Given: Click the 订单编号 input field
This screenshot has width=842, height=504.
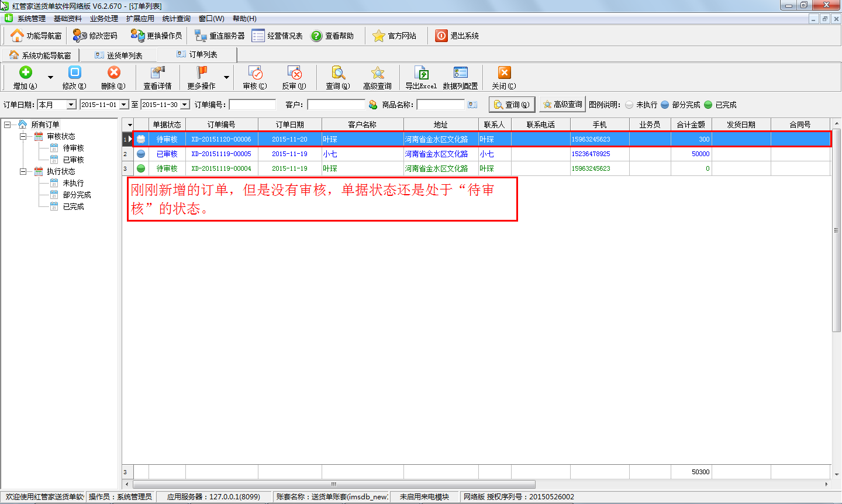Looking at the screenshot, I should coord(252,105).
